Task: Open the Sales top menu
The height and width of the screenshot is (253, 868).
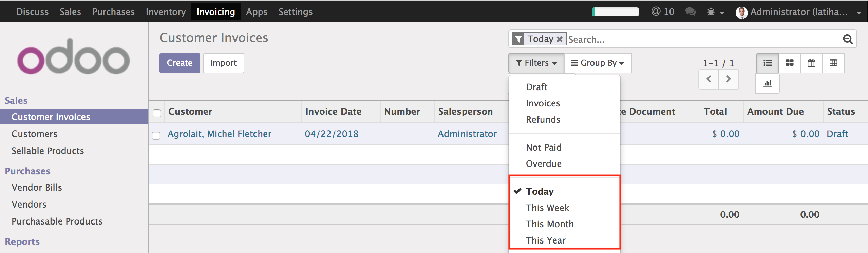Action: pos(70,12)
